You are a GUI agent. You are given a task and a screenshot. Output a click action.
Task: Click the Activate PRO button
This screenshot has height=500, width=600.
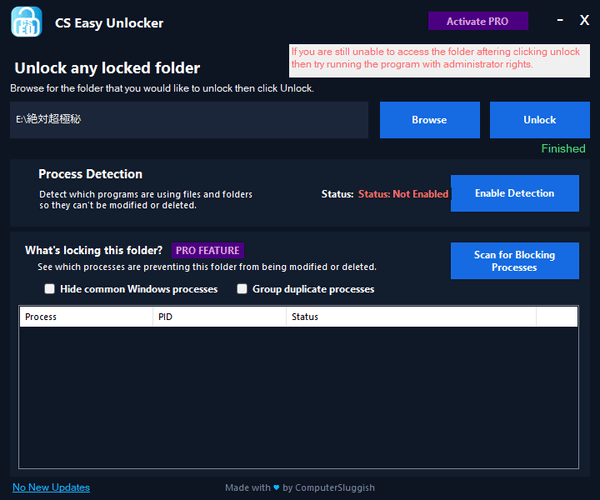pos(478,21)
